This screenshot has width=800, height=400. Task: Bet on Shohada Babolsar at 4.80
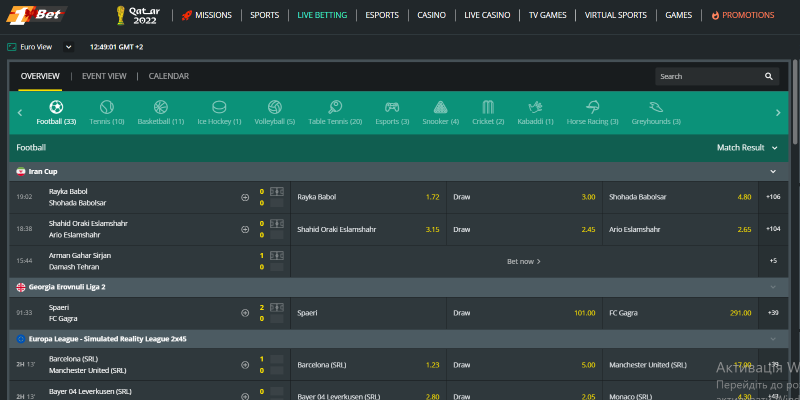680,197
